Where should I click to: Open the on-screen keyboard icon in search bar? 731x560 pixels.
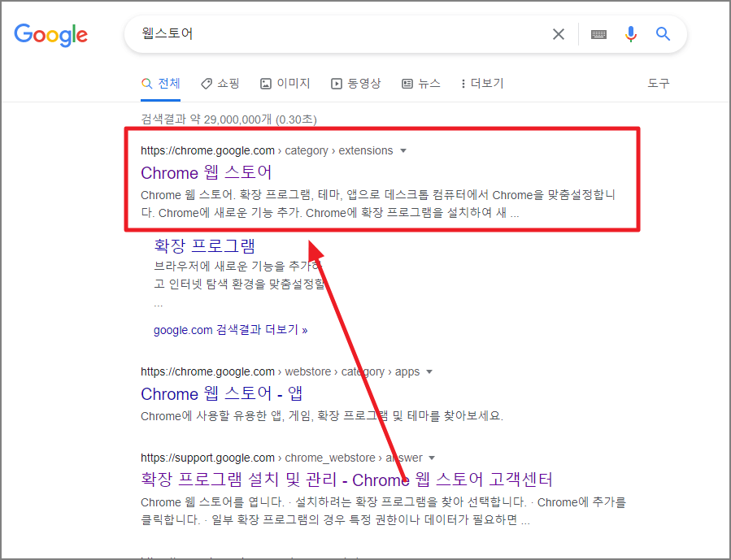[598, 33]
